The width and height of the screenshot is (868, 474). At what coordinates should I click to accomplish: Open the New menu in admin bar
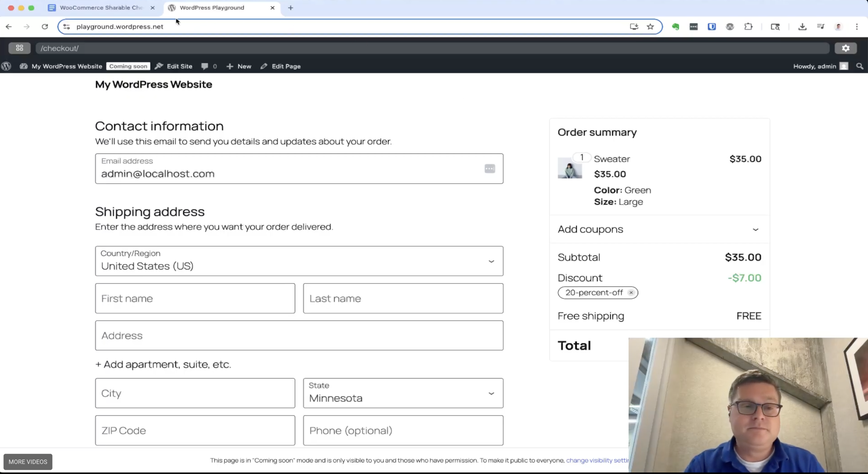click(x=239, y=66)
